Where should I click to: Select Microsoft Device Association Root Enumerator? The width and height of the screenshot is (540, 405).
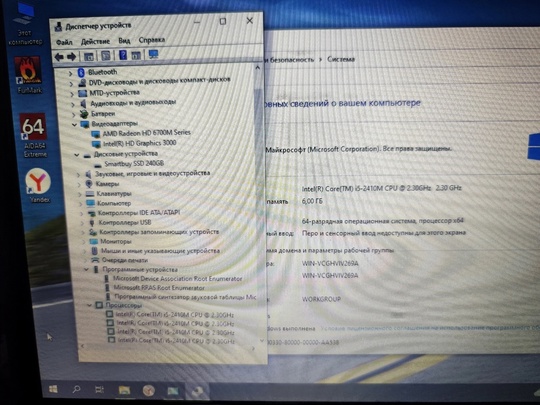coord(177,278)
